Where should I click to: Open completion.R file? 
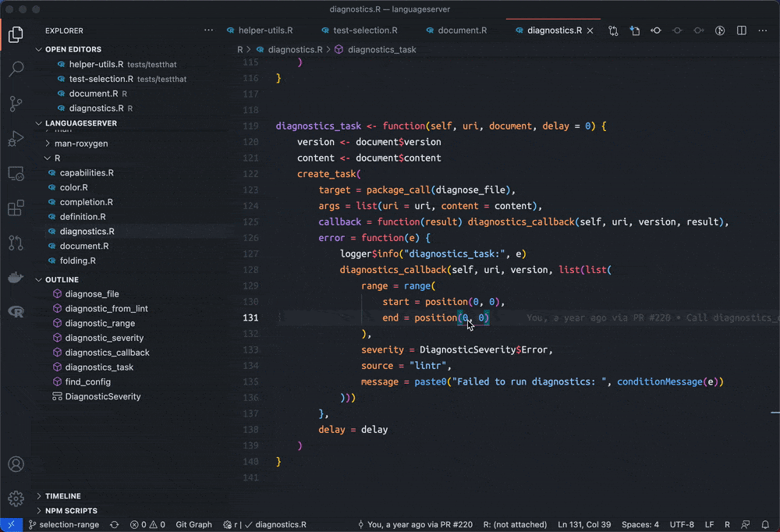pos(86,202)
